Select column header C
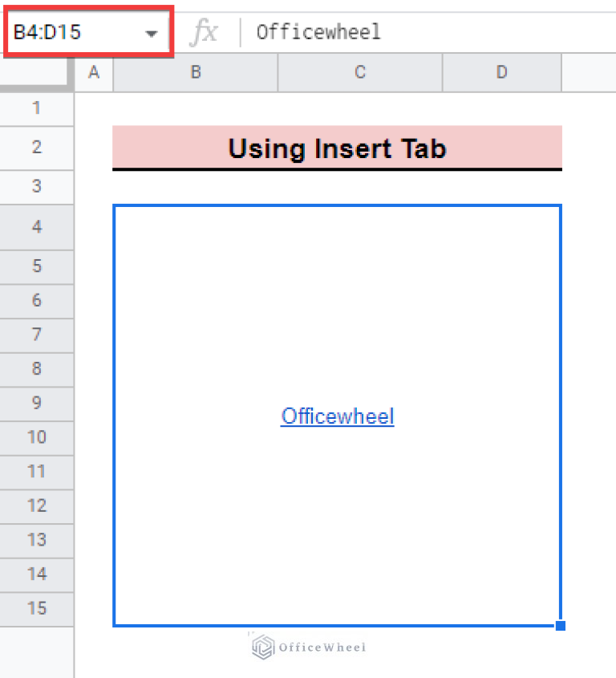 359,72
